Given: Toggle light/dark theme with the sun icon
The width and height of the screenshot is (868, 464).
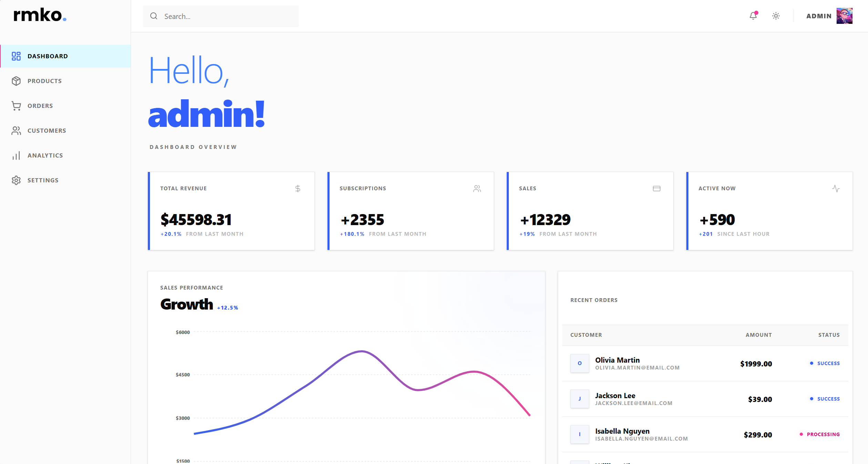Looking at the screenshot, I should [776, 16].
